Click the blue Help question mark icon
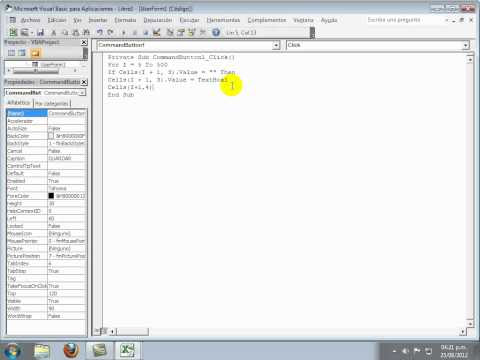This screenshot has width=480, height=360. pos(216,32)
